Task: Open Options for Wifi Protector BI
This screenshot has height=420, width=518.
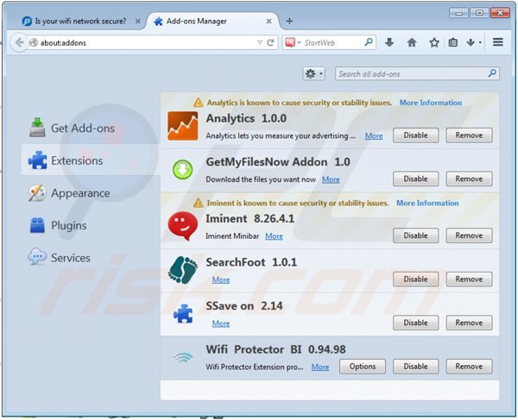Action: (363, 367)
